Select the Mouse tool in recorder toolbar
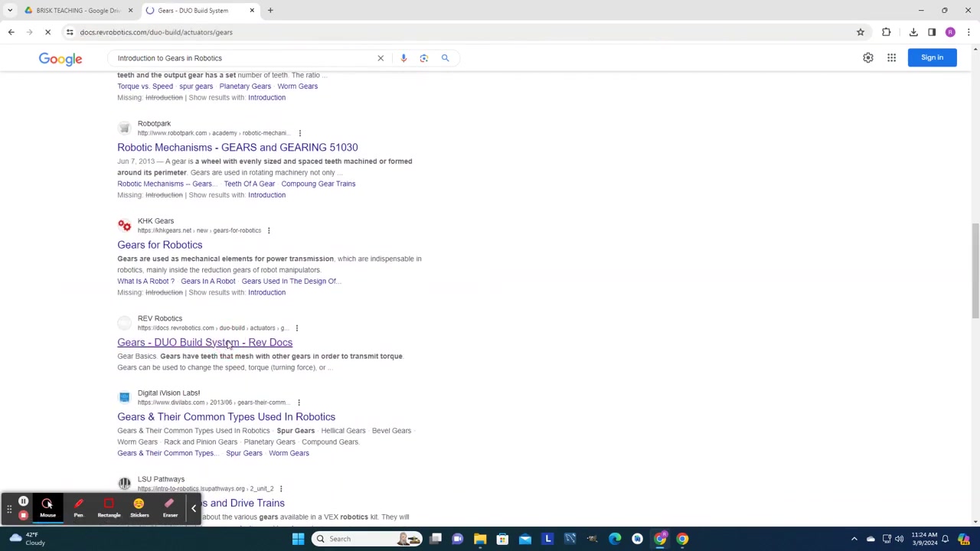The height and width of the screenshot is (551, 980). 47,508
